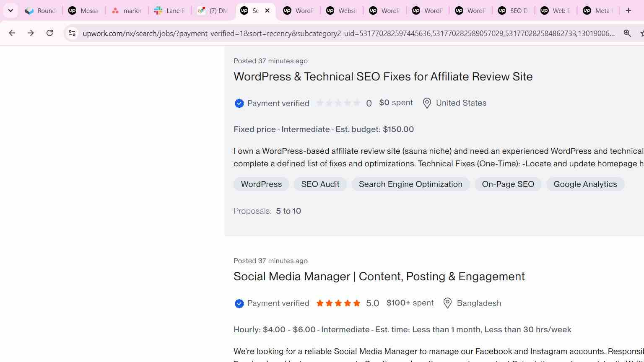Image resolution: width=644 pixels, height=362 pixels.
Task: Switch to the SEO D tab
Action: coord(513,10)
